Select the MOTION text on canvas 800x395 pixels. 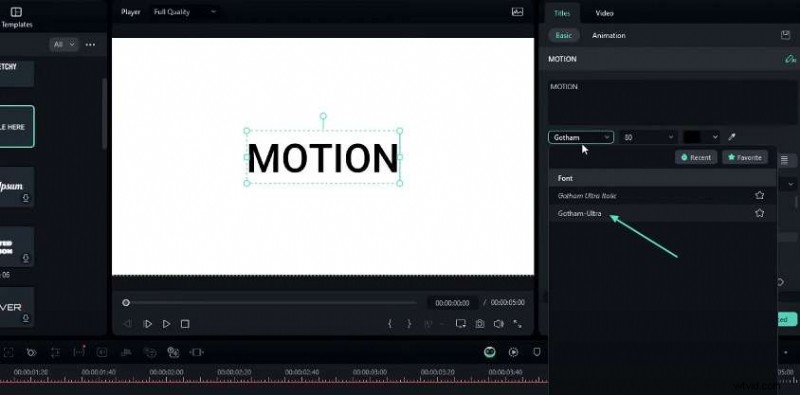[322, 158]
